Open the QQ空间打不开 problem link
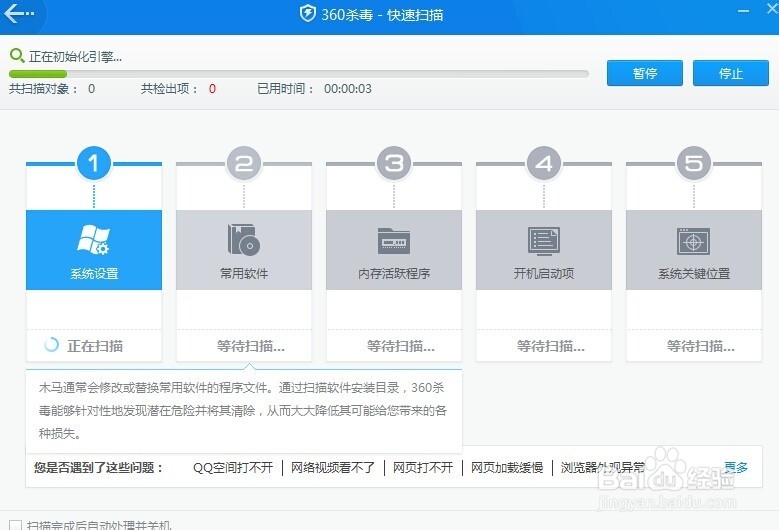This screenshot has height=530, width=779. (233, 467)
